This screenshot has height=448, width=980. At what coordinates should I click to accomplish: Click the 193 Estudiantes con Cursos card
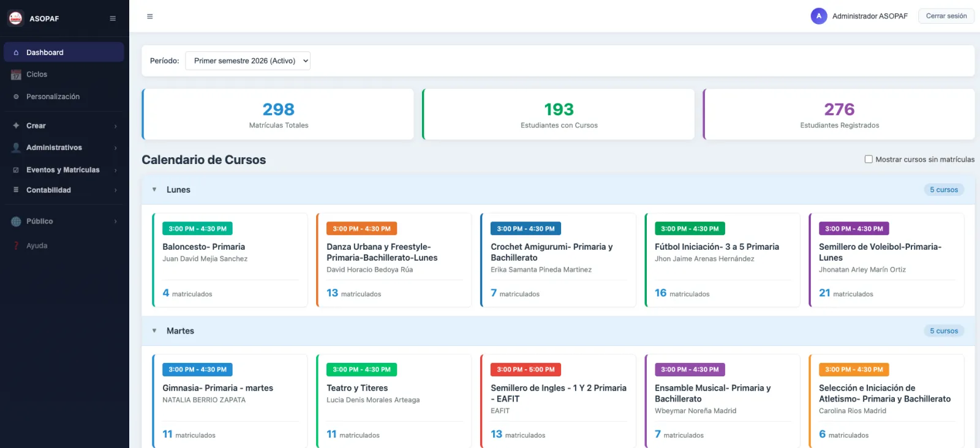coord(559,114)
